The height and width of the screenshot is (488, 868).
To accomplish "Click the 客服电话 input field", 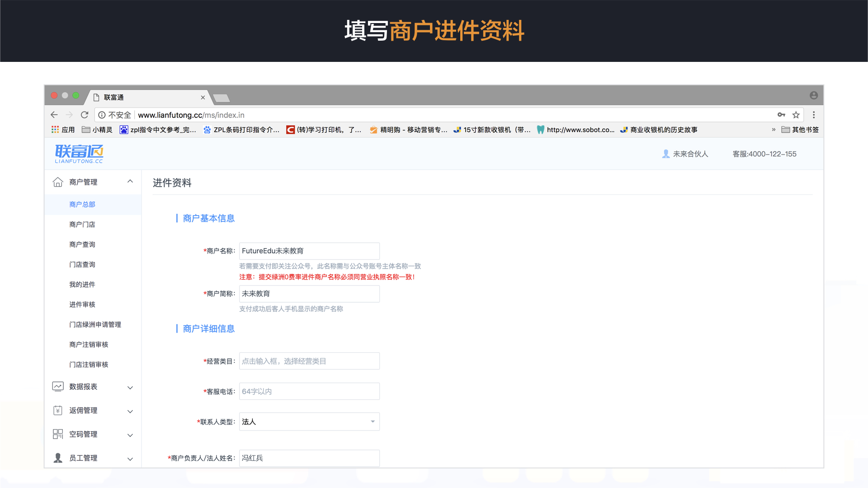I will pos(309,391).
